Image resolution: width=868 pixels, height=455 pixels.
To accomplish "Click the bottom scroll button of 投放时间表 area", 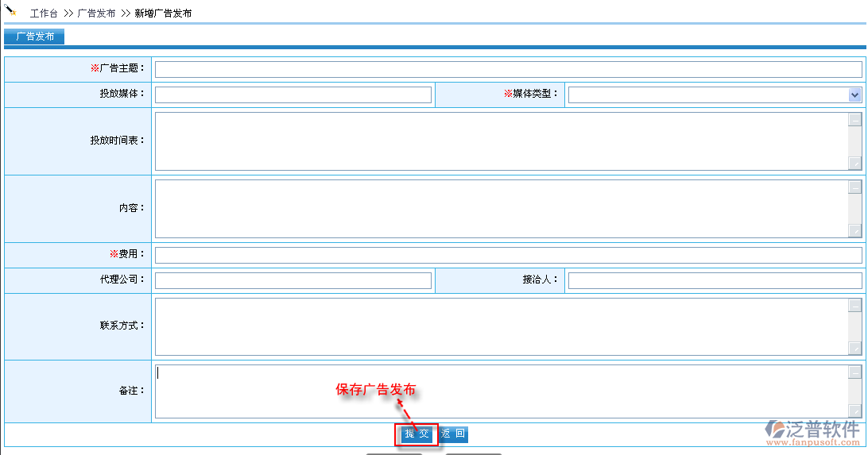I will [855, 163].
